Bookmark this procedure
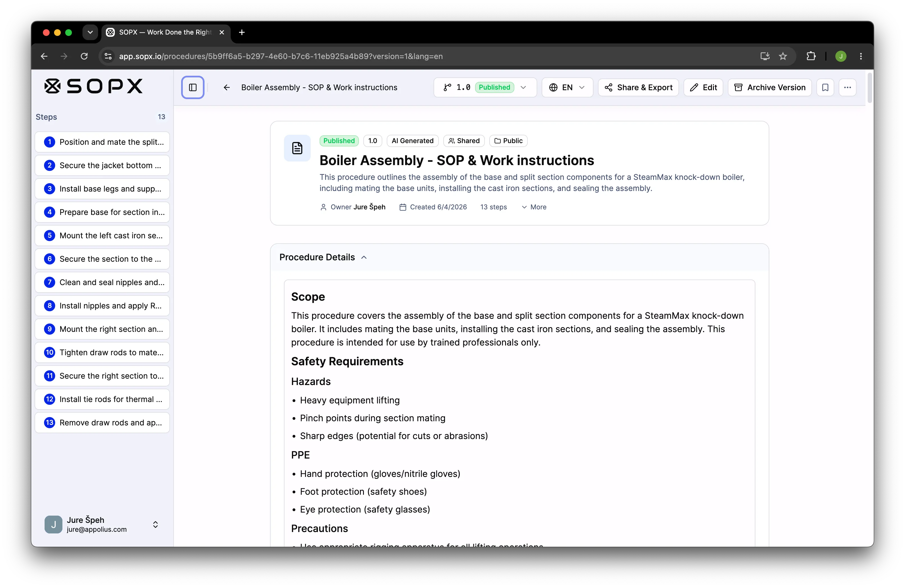 [x=825, y=87]
